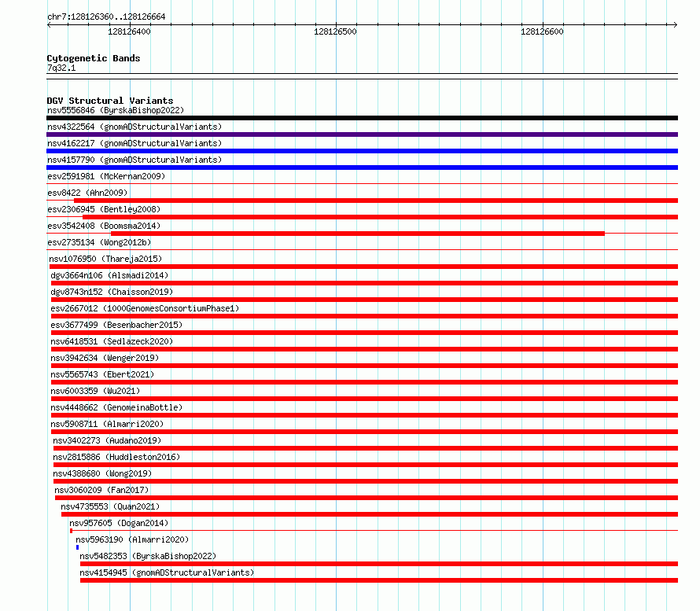Open nsv4157790 (gnomADStructuralVariants) label
The height and width of the screenshot is (611, 700).
[x=134, y=160]
